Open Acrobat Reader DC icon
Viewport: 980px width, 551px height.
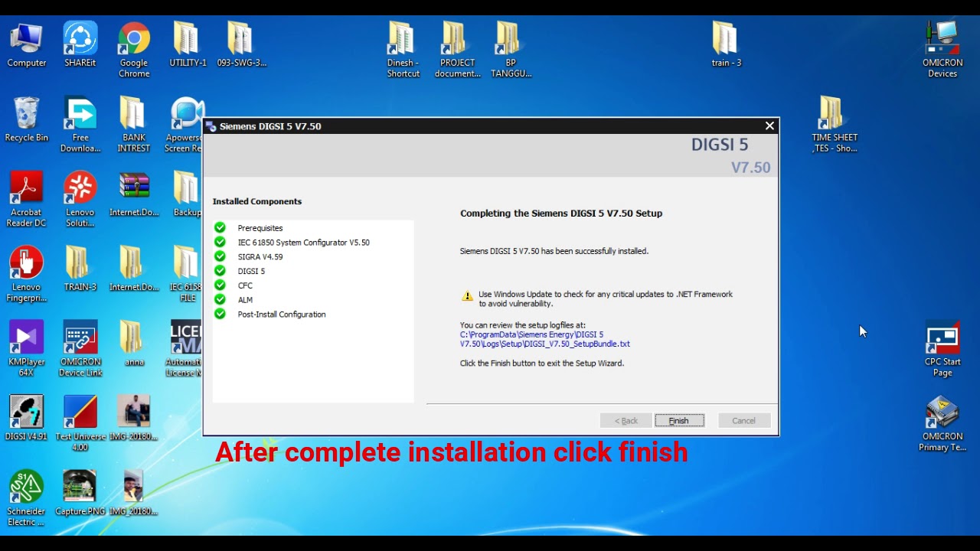[27, 201]
